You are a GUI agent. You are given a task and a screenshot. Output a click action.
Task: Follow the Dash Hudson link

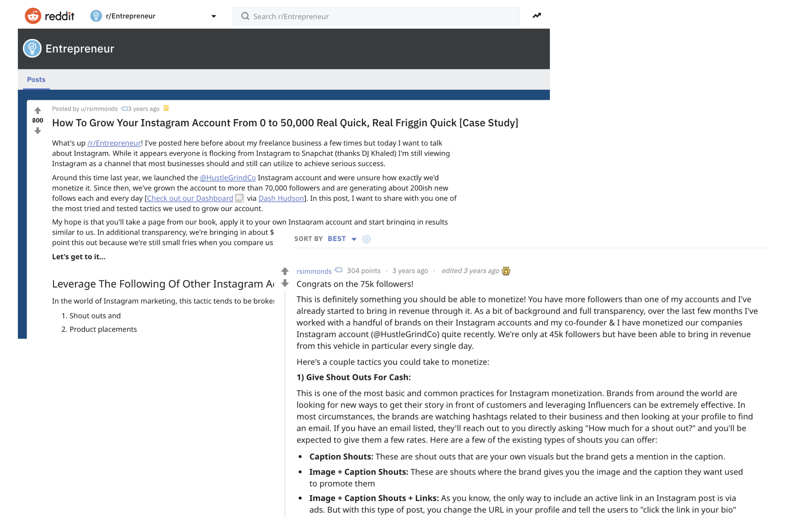tap(281, 199)
